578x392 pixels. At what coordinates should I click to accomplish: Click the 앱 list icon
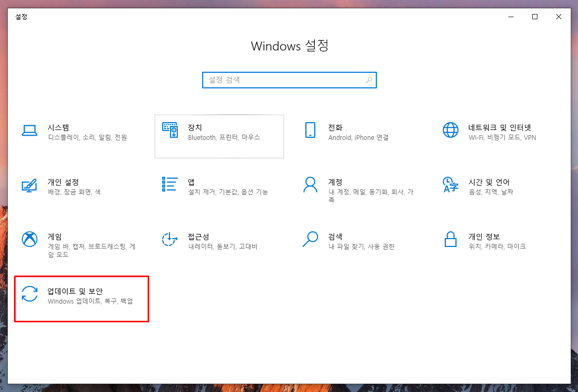[x=170, y=185]
